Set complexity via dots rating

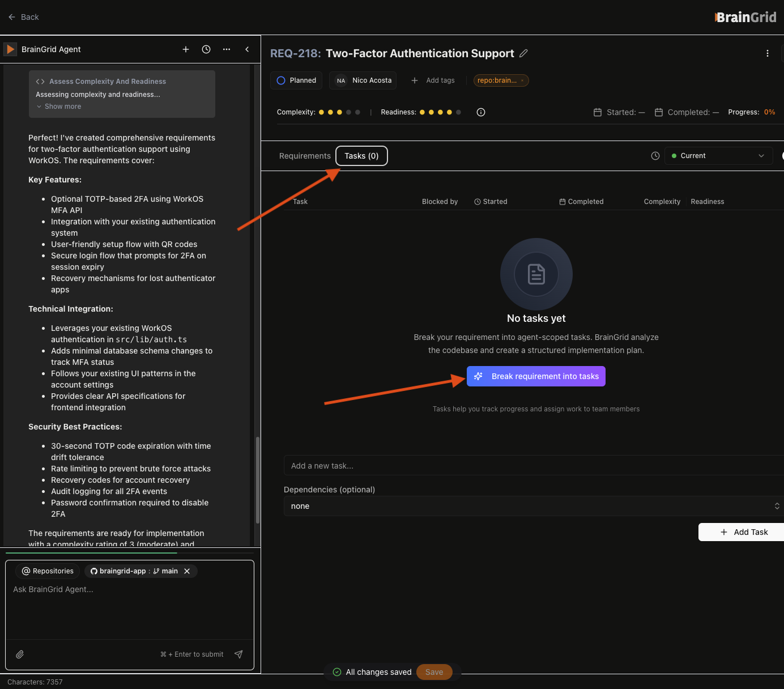339,112
